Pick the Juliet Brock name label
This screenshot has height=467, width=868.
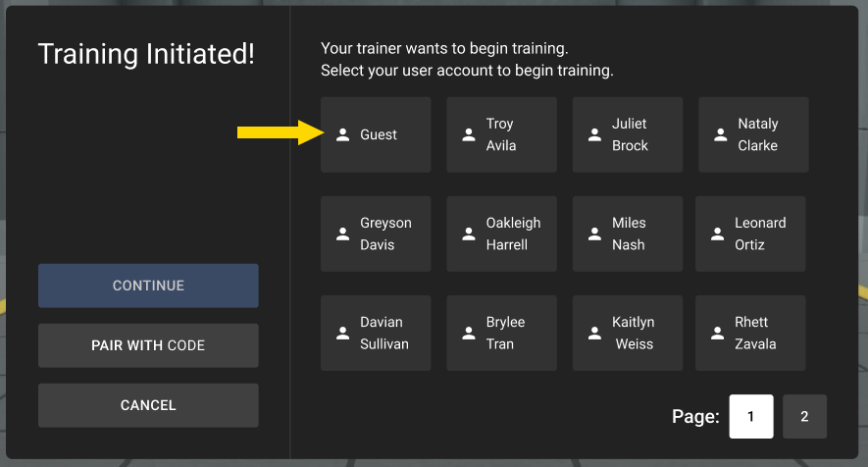[630, 134]
